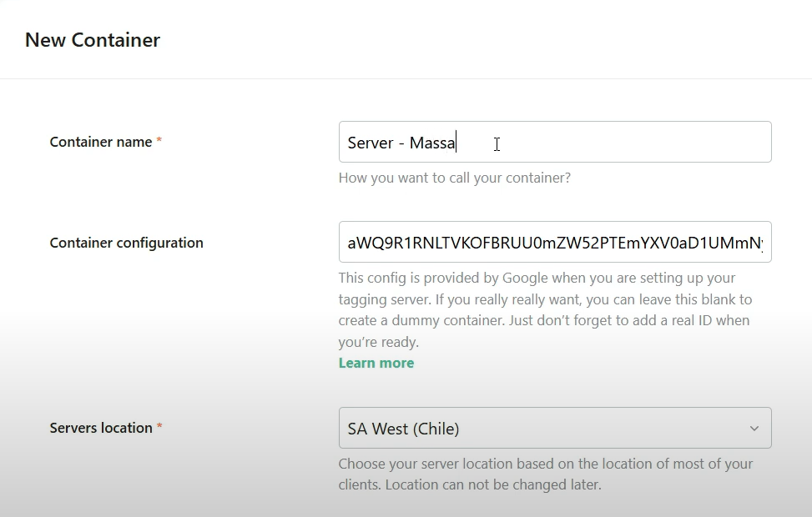Click the 'you're ready.' line above Learn more
Image resolution: width=812 pixels, height=517 pixels.
coord(379,342)
